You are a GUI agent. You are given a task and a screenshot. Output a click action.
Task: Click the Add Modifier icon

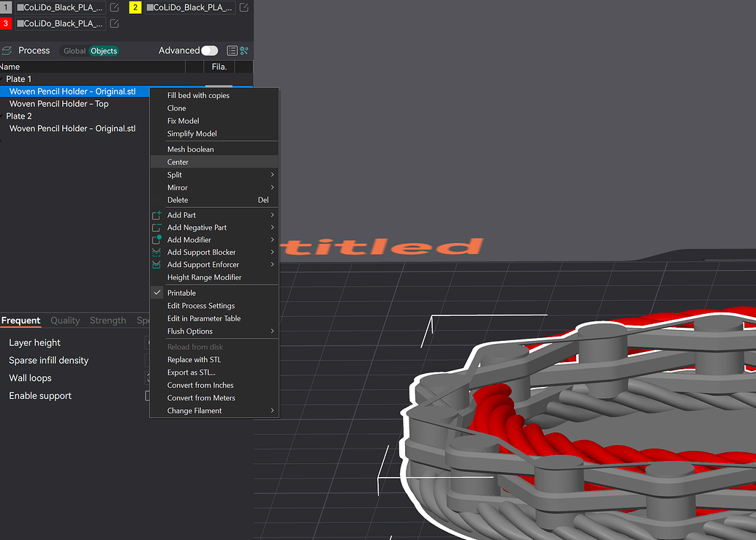click(x=156, y=239)
